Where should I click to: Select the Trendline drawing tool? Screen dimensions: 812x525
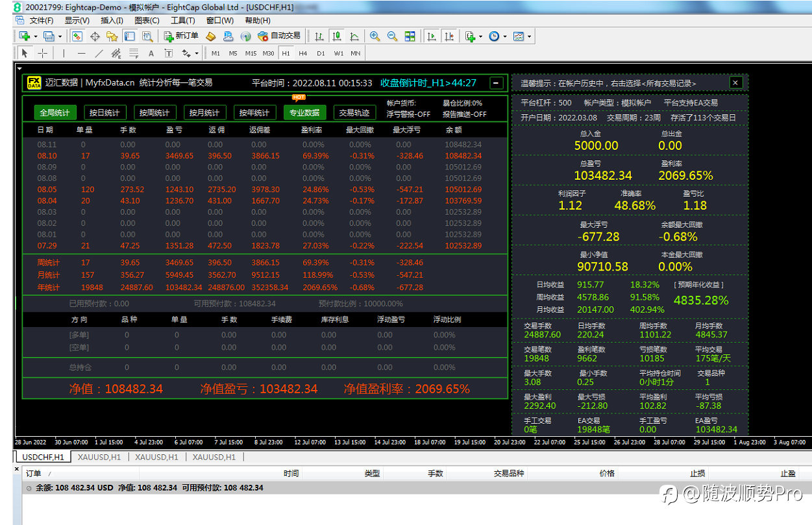pos(99,53)
